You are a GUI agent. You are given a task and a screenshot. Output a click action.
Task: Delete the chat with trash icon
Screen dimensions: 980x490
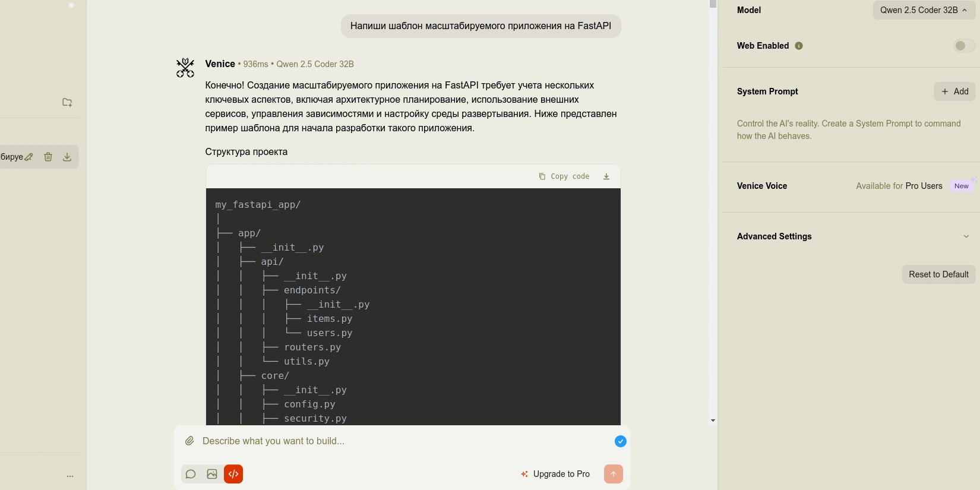(x=48, y=157)
